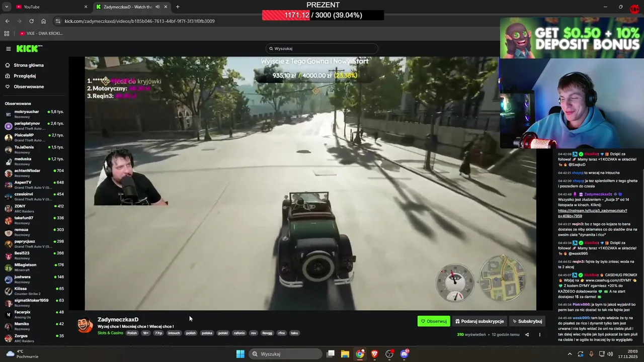Viewport: 644px width, 362px height.
Task: Open the three-dot more options menu
Action: 540,335
